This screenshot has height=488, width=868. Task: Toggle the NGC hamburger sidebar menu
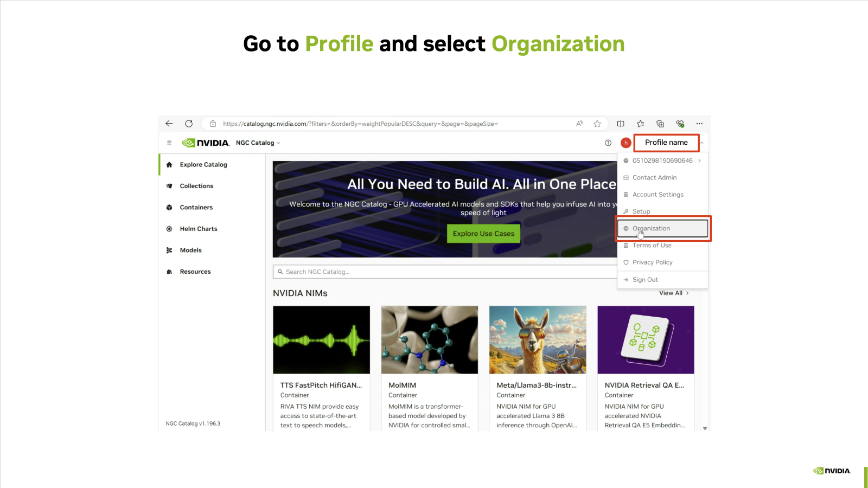169,143
